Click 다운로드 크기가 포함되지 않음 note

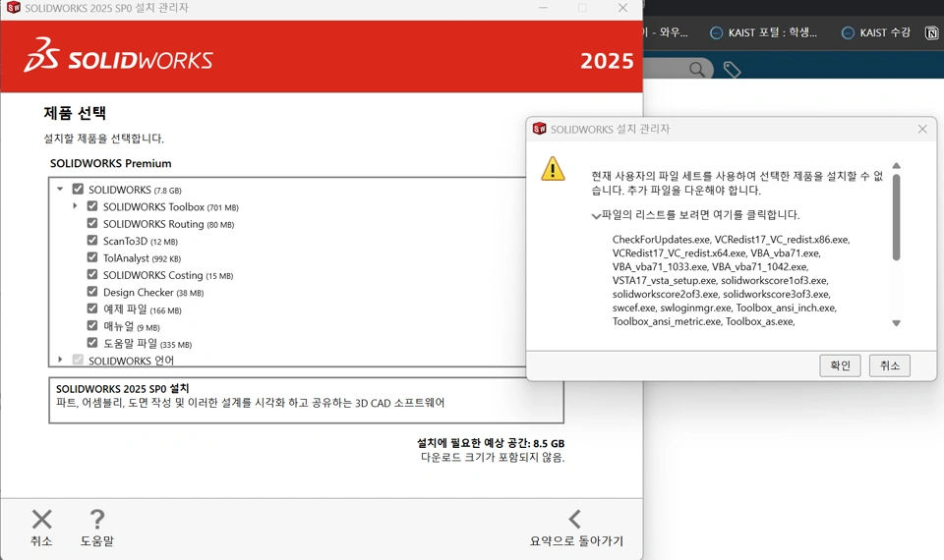[x=493, y=458]
